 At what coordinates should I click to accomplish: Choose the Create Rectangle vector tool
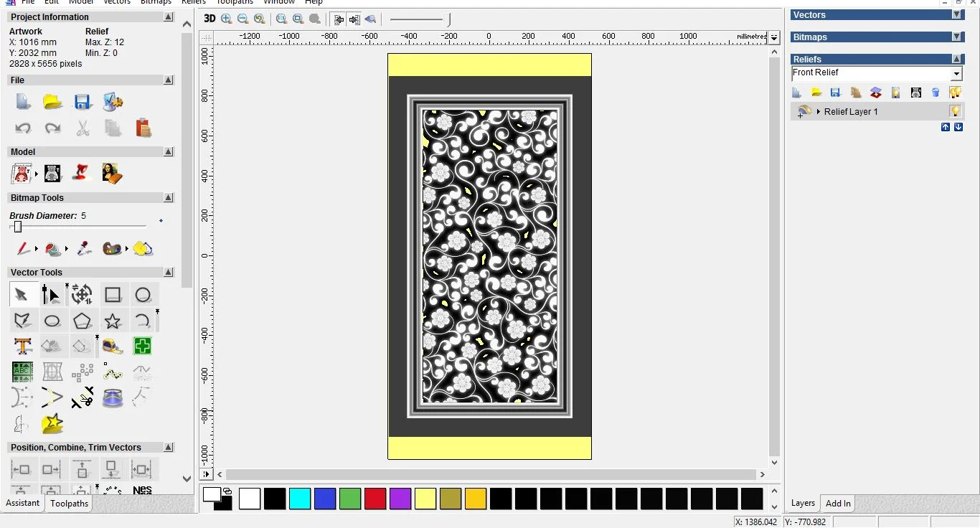point(113,295)
